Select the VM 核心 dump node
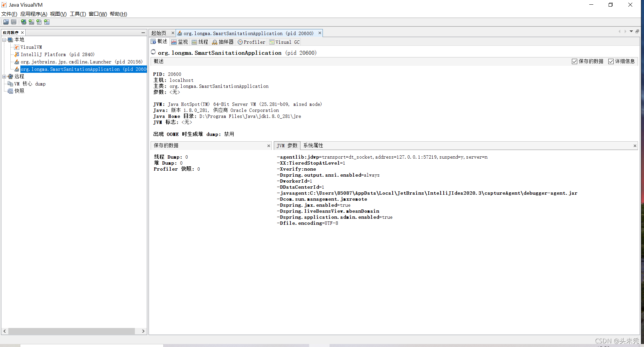The image size is (644, 347). click(x=30, y=84)
